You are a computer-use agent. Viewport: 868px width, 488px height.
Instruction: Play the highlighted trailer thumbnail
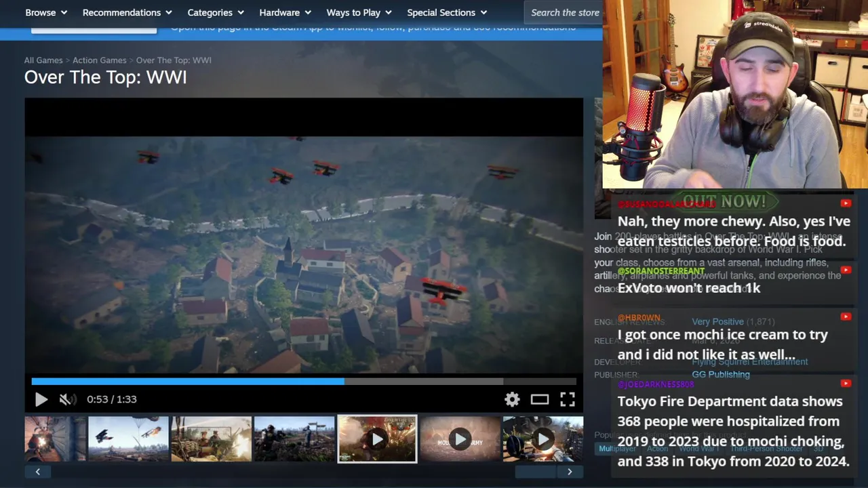[x=377, y=439]
